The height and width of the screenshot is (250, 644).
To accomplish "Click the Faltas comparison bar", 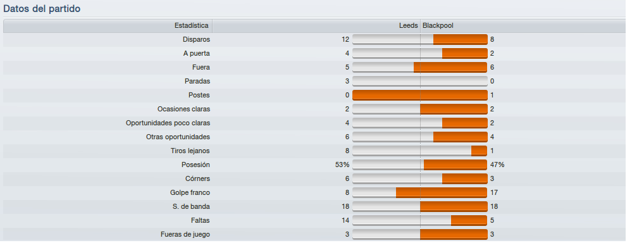I will (x=420, y=221).
